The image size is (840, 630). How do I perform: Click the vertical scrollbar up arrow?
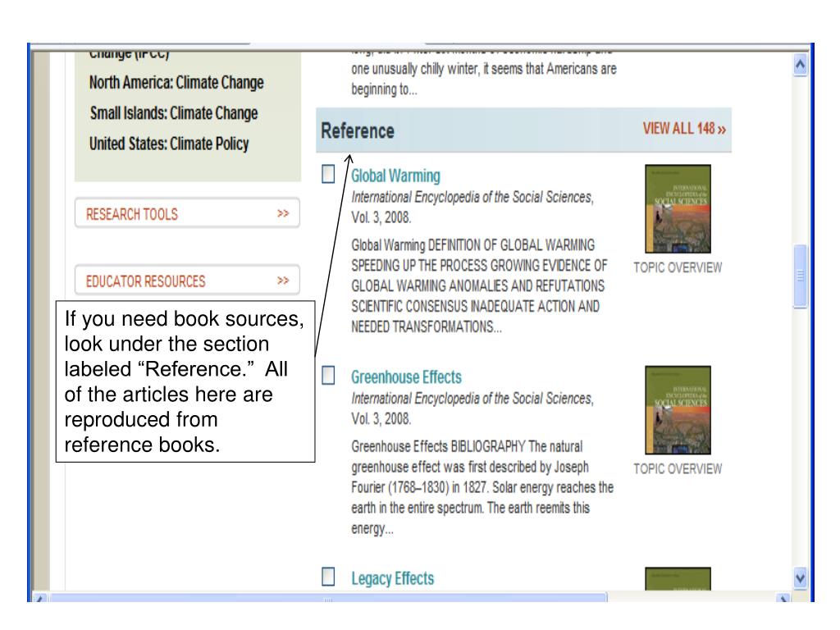click(x=801, y=66)
